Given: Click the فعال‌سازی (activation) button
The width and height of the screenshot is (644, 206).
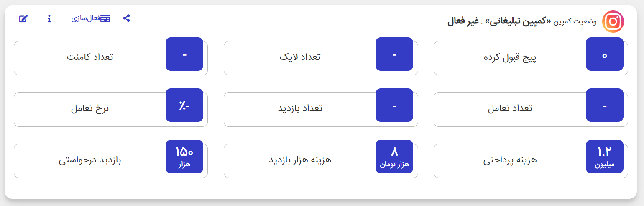Looking at the screenshot, I should (x=90, y=18).
